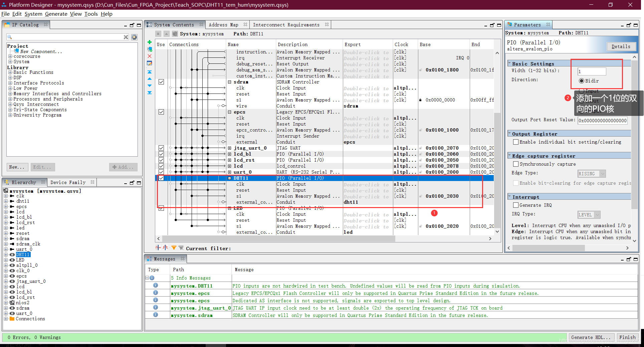The height and width of the screenshot is (347, 644).
Task: Click the Generate HDL... button
Action: (591, 337)
